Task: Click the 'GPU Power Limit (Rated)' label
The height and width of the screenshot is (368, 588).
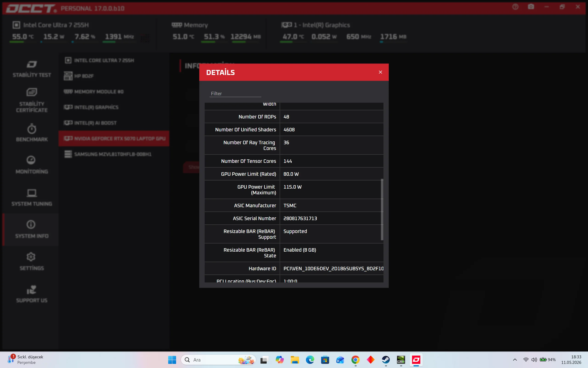Action: click(249, 174)
